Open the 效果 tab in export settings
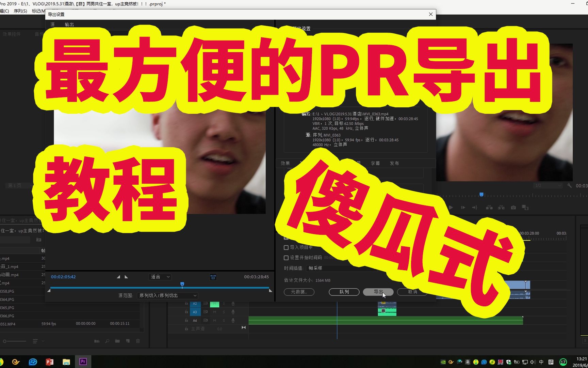Image resolution: width=588 pixels, height=368 pixels. [285, 163]
